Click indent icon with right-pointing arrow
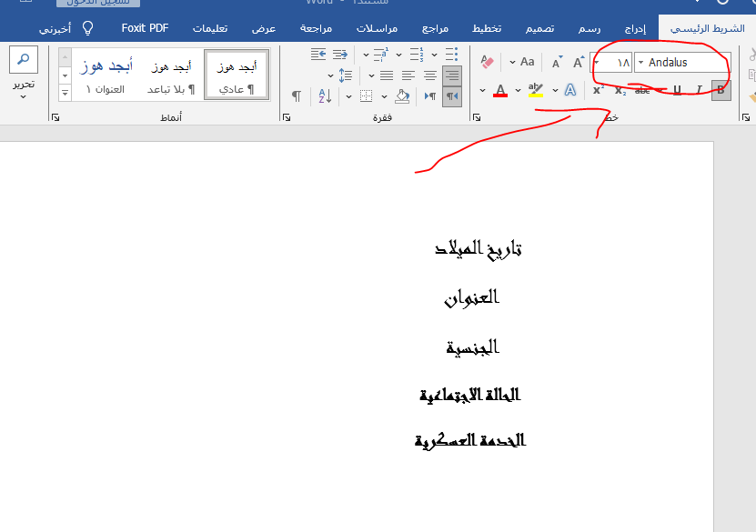This screenshot has height=532, width=756. pos(340,54)
